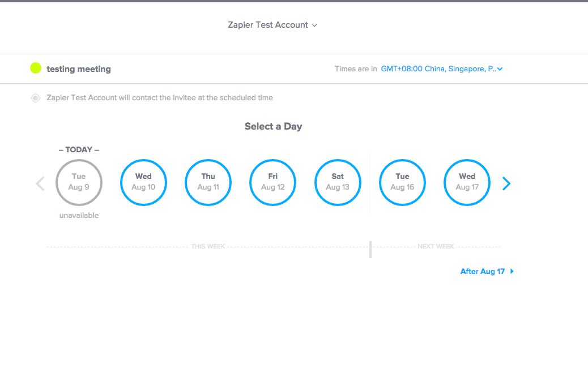The width and height of the screenshot is (588, 373).
Task: Choose Sat Aug 13 as the day
Action: click(x=338, y=182)
